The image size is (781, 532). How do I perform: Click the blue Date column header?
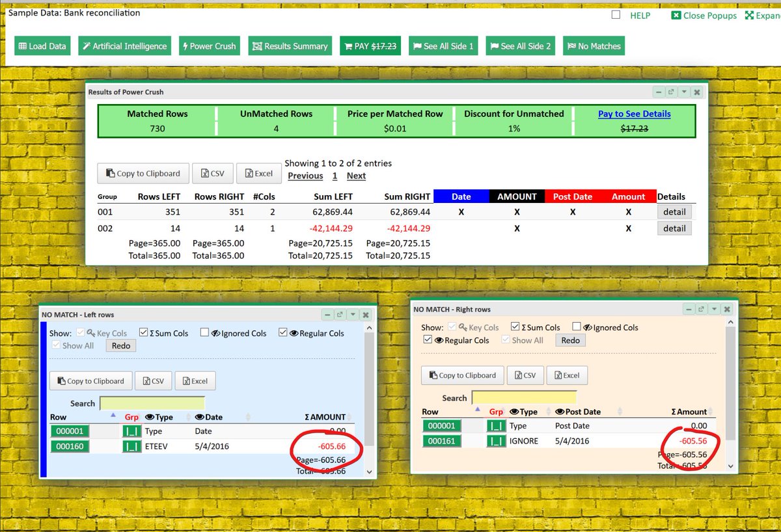point(461,196)
